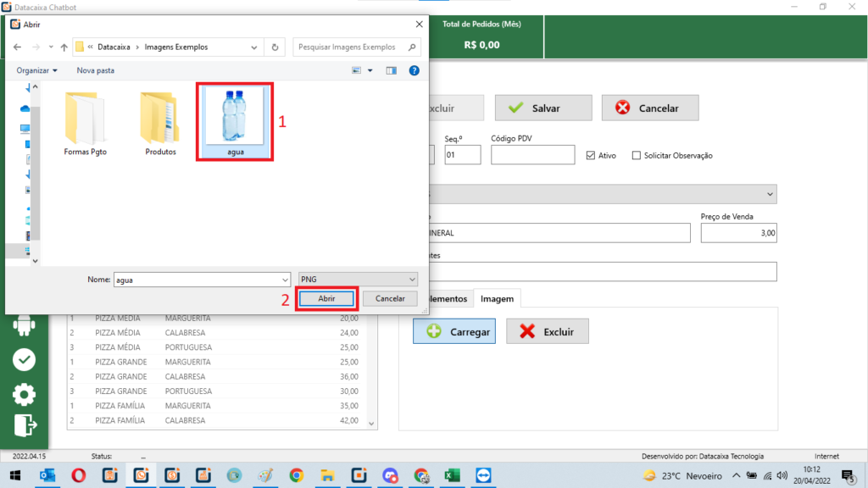
Task: Click the blue help icon in dialog
Action: click(x=414, y=70)
